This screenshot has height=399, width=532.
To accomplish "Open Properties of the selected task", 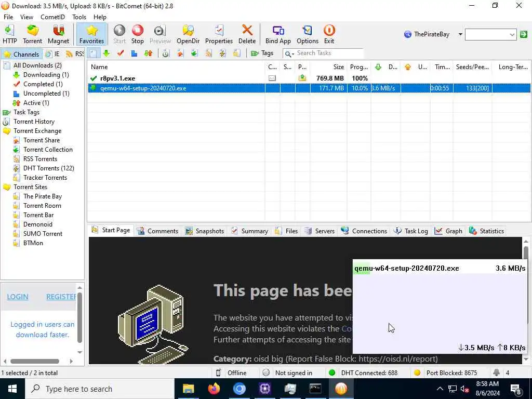I will [219, 34].
